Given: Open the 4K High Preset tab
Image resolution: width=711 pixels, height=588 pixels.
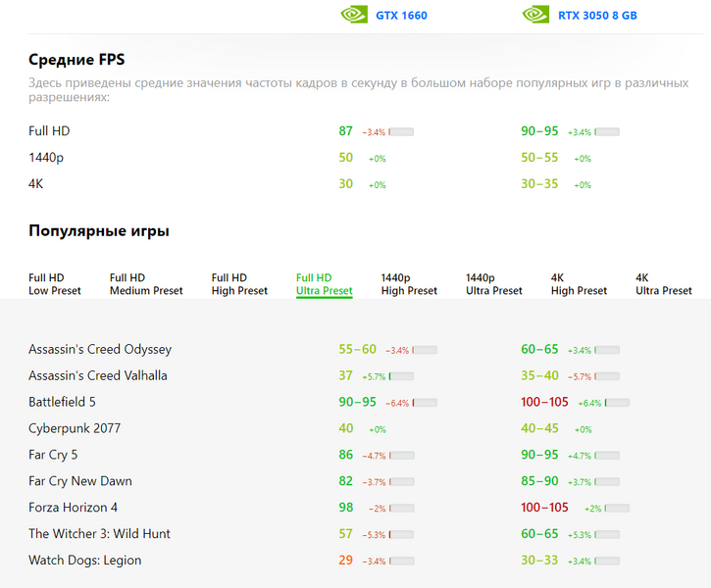Looking at the screenshot, I should coord(579,284).
